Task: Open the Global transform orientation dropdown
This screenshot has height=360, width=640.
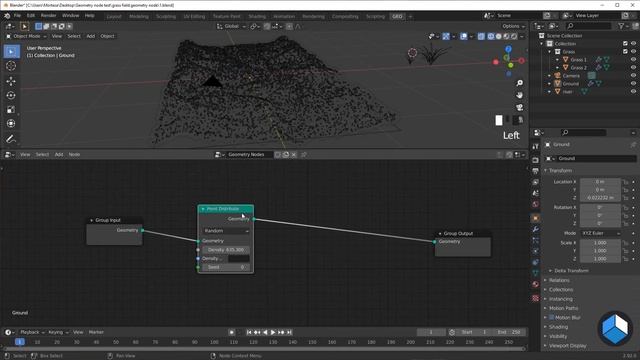Action: pos(231,26)
